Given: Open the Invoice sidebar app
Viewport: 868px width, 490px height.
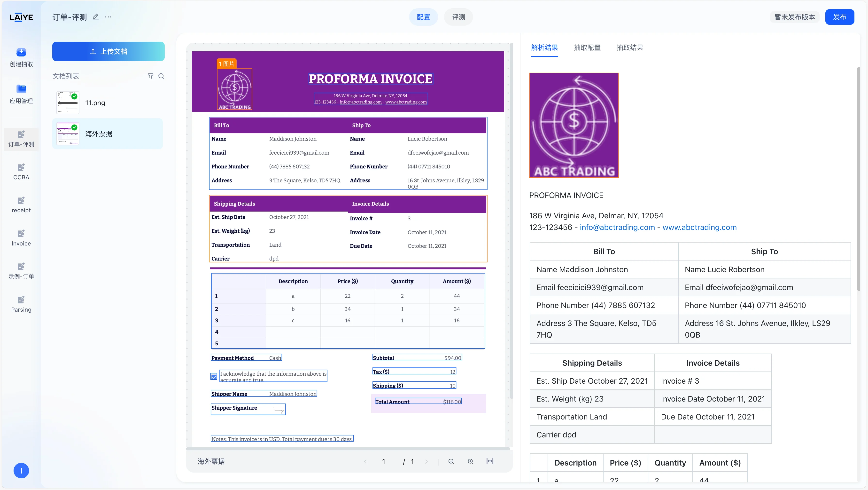Looking at the screenshot, I should pos(21,238).
